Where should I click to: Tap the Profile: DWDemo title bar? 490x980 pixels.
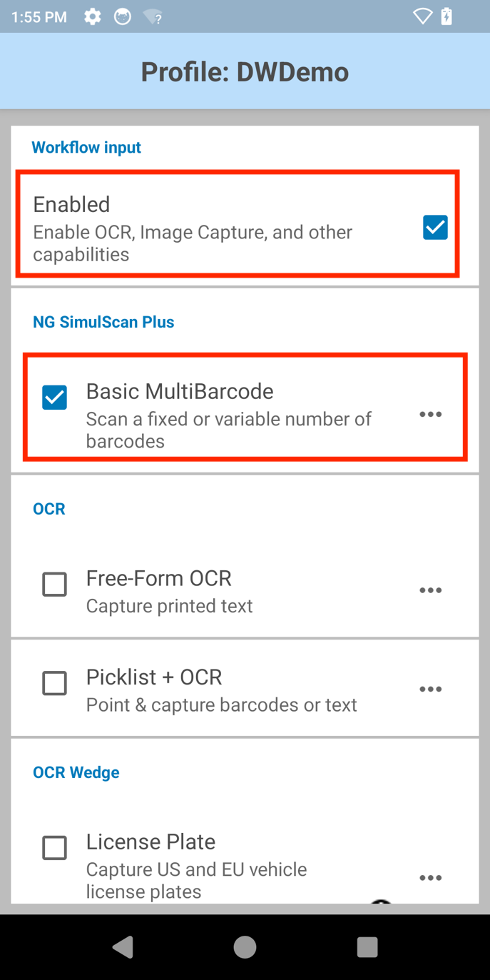tap(245, 72)
